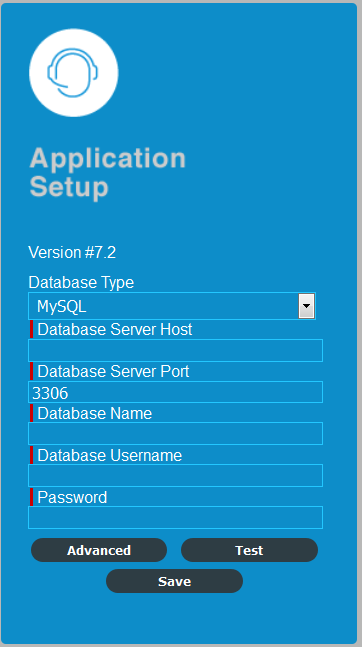
Task: Save the application setup
Action: click(x=174, y=581)
